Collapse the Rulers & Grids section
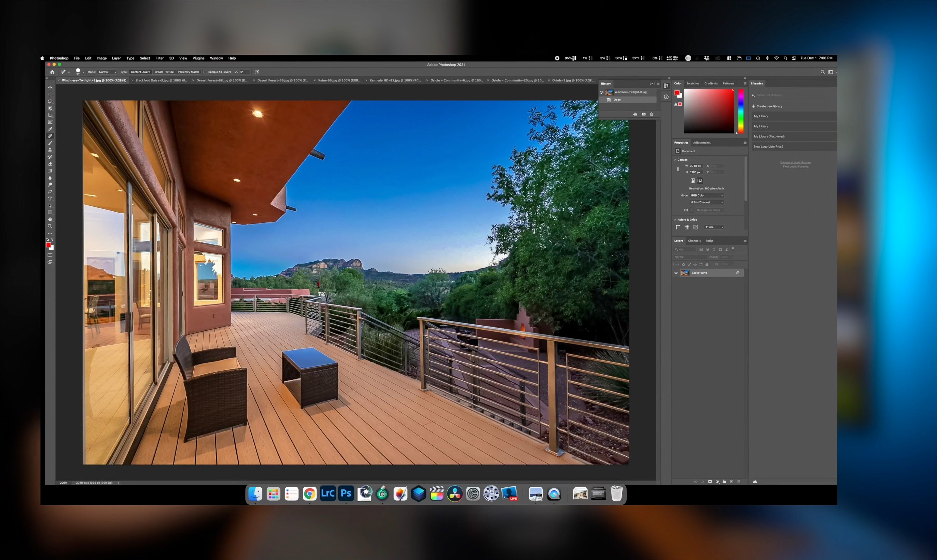 [x=675, y=220]
